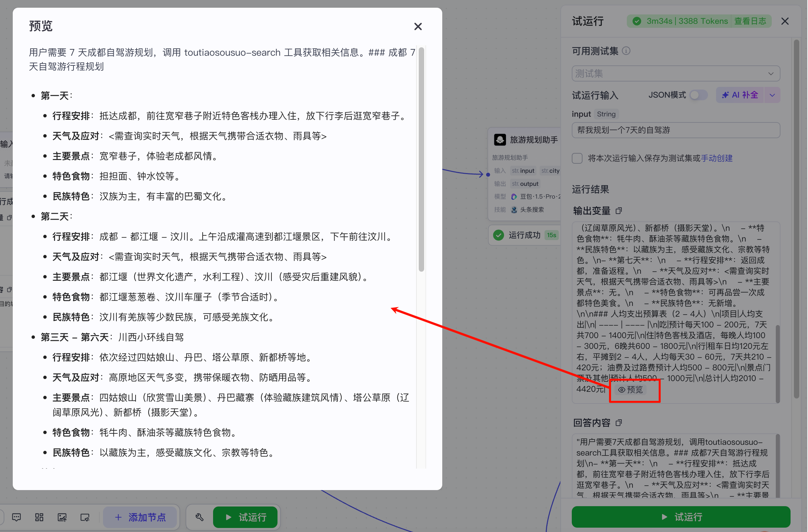Viewport: 808px width, 532px height.
Task: Click the input text field 帮我规划一个7天的自驾游
Action: click(675, 130)
